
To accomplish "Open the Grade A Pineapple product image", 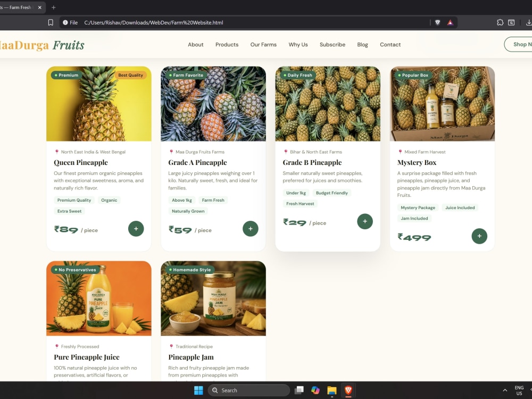I will [x=213, y=104].
